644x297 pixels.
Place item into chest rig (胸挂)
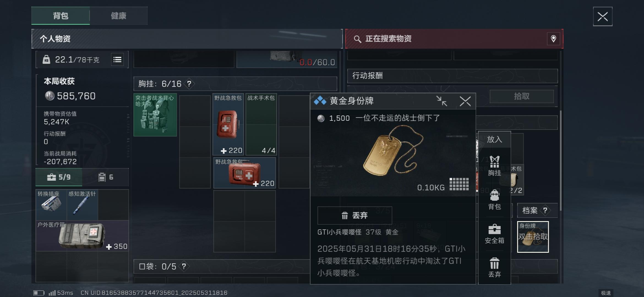coord(494,166)
